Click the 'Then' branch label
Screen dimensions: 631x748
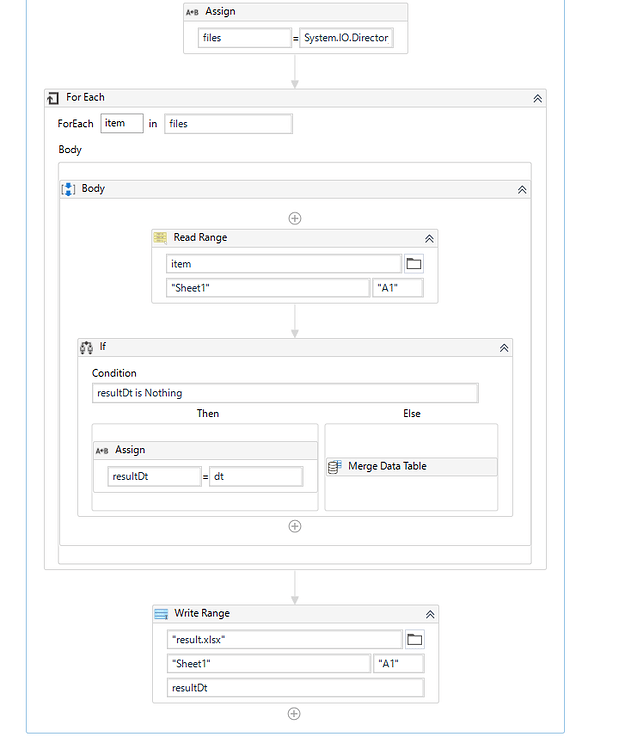(208, 414)
